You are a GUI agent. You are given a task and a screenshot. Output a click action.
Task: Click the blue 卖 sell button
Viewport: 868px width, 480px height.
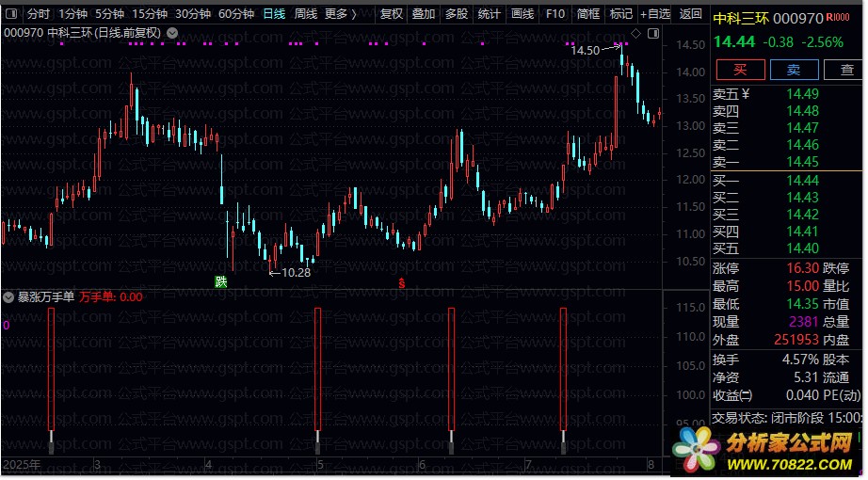coord(794,70)
